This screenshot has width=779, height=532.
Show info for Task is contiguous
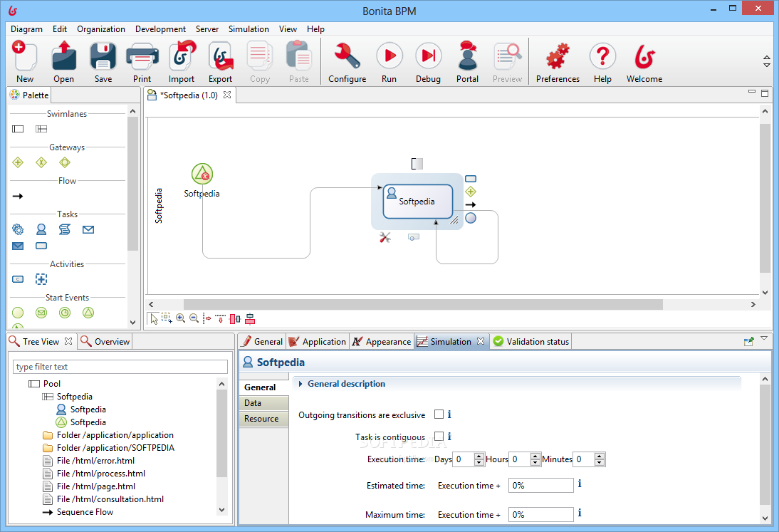tap(449, 436)
